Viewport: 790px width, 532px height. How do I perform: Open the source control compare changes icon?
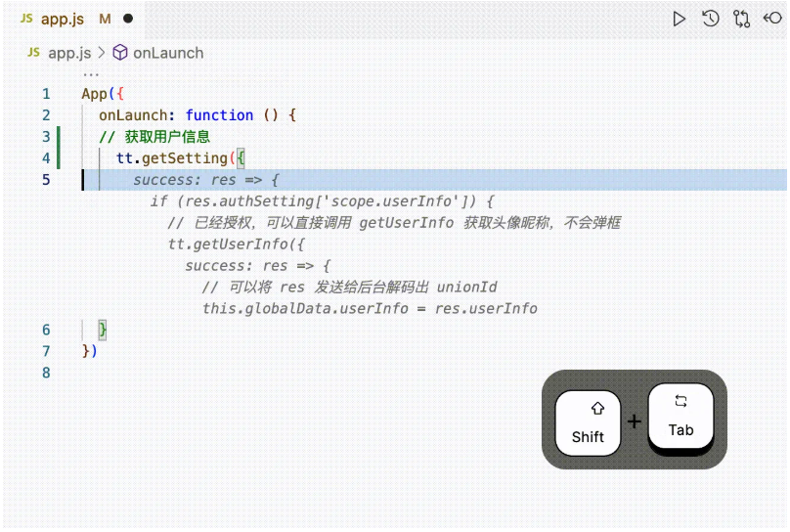(x=742, y=20)
